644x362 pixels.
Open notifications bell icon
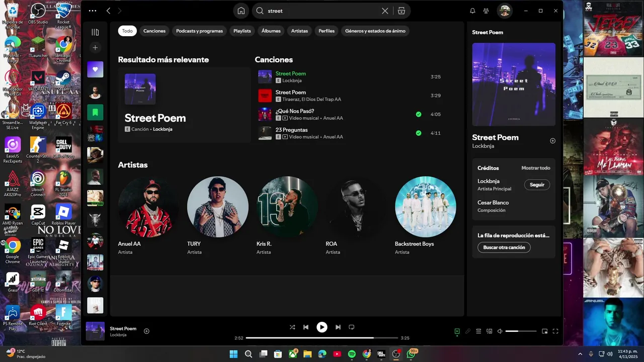[472, 11]
